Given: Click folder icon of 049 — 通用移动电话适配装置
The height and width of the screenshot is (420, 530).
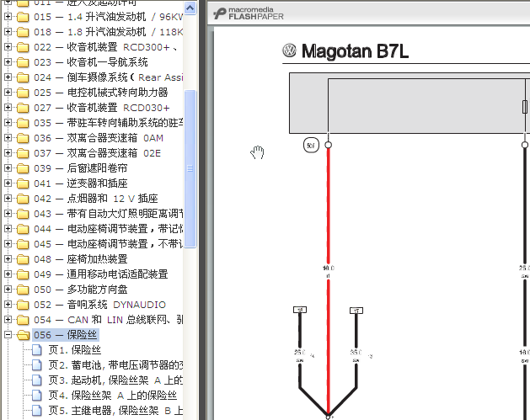Looking at the screenshot, I should (x=23, y=274).
